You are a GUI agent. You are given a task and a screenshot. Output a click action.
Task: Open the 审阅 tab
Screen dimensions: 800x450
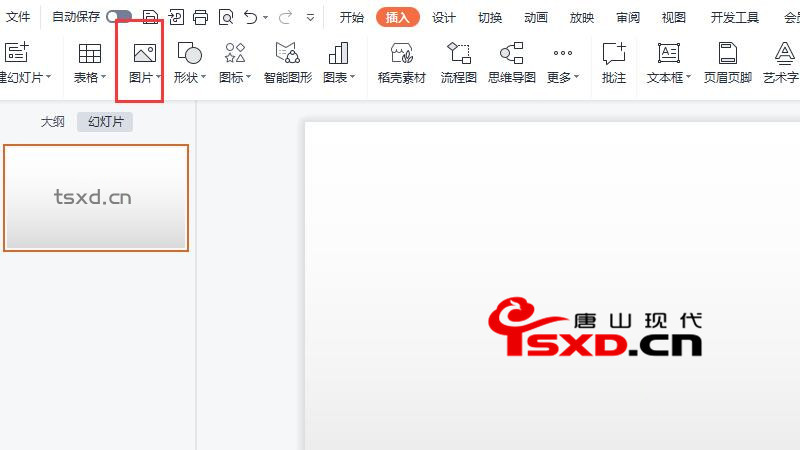(628, 17)
